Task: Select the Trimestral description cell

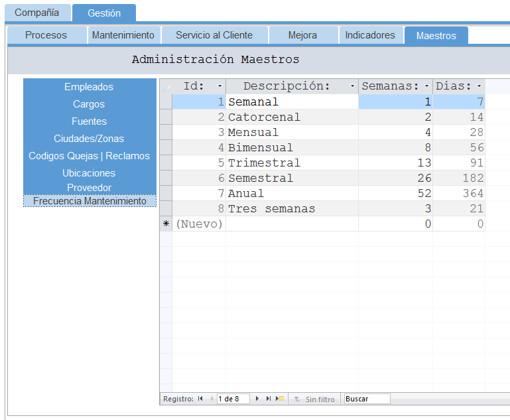Action: (292, 163)
